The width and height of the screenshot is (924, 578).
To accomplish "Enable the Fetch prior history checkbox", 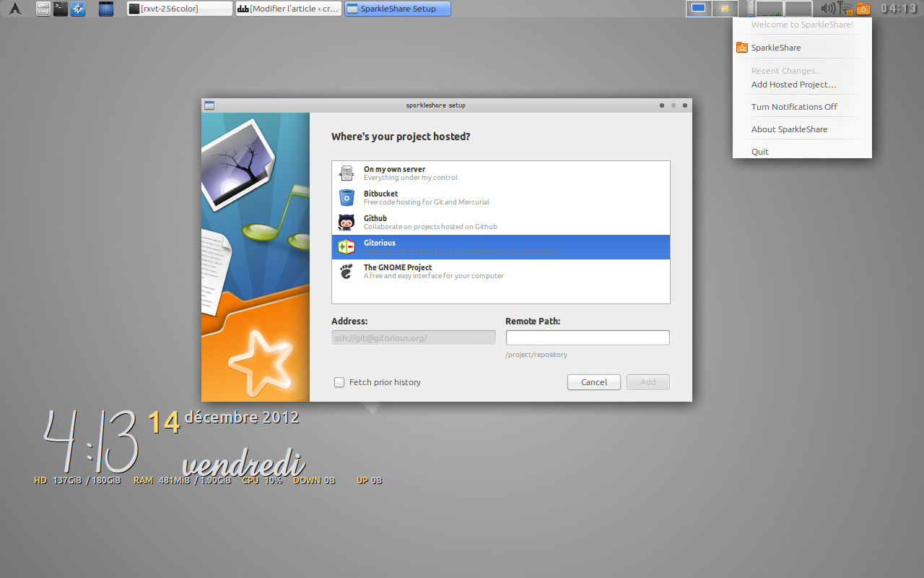I will tap(339, 382).
